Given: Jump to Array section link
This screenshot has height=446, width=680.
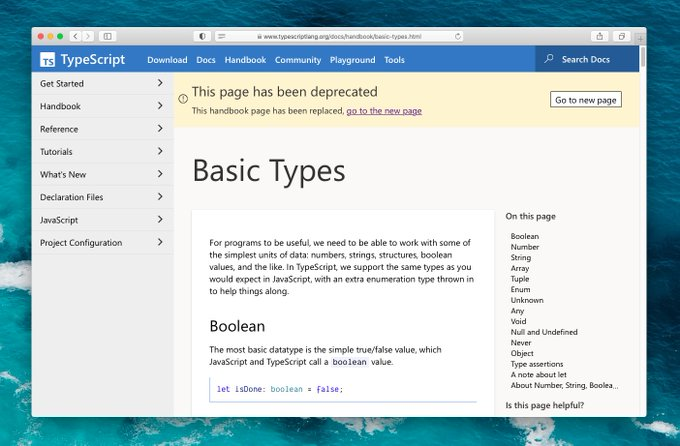Looking at the screenshot, I should (520, 268).
